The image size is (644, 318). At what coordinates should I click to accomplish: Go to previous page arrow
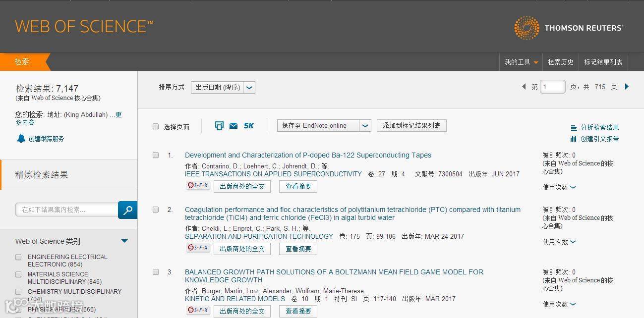524,87
